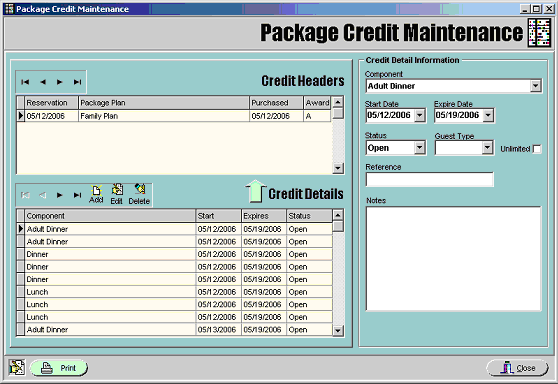Image resolution: width=558 pixels, height=384 pixels.
Task: Edit the selected credit detail
Action: 117,194
